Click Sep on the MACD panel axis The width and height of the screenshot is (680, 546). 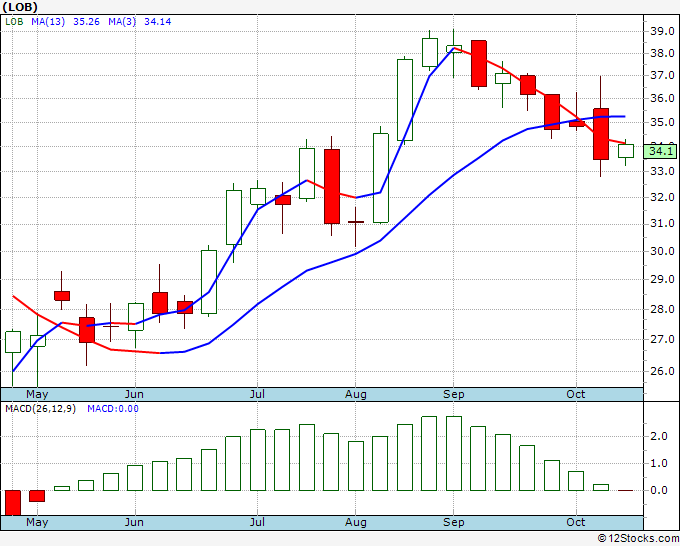pyautogui.click(x=454, y=522)
